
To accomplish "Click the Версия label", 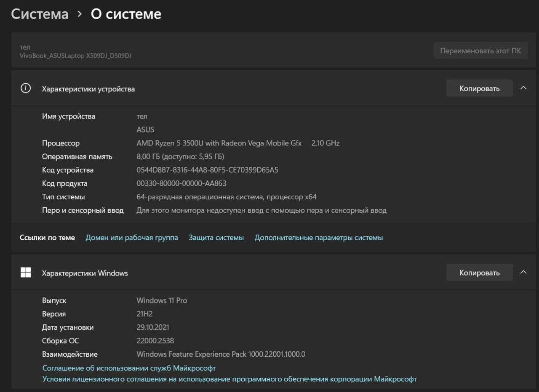I will pyautogui.click(x=54, y=314).
